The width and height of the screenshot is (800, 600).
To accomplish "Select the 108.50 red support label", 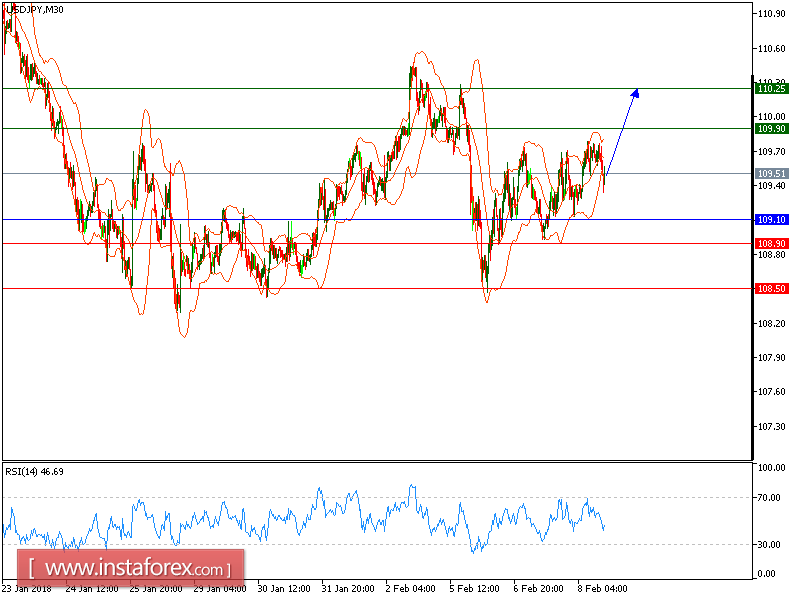I will [x=771, y=289].
